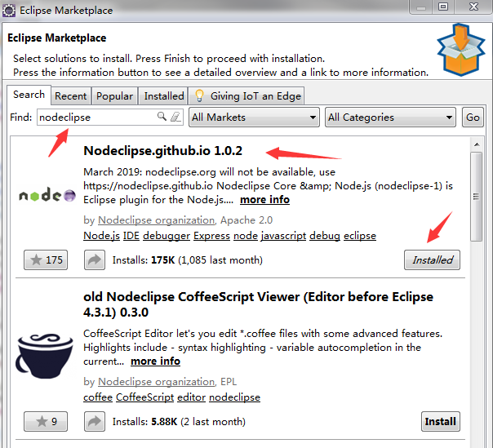Click the Node logo thumbnail
This screenshot has height=448, width=493.
tap(47, 195)
